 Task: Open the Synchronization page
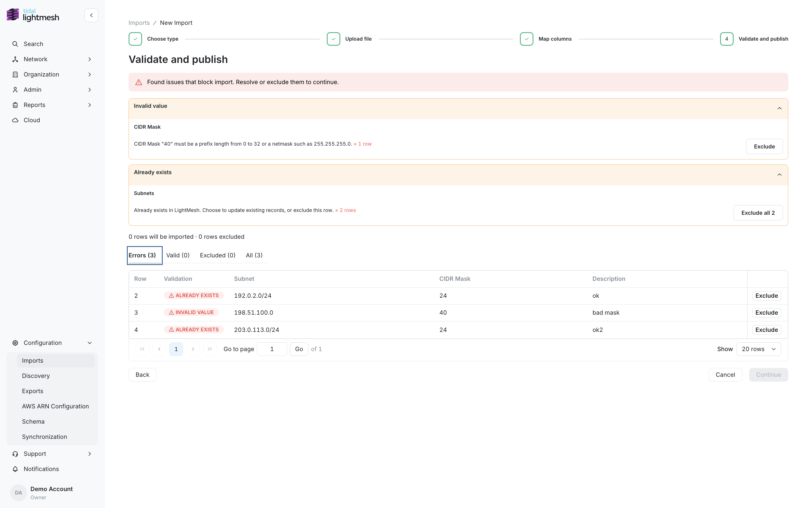click(56, 437)
